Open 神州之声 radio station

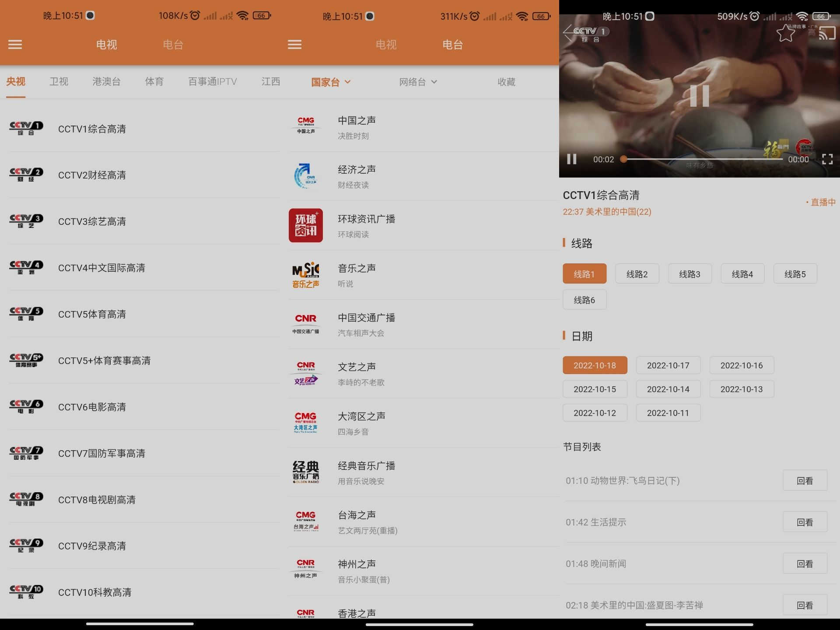coord(423,570)
